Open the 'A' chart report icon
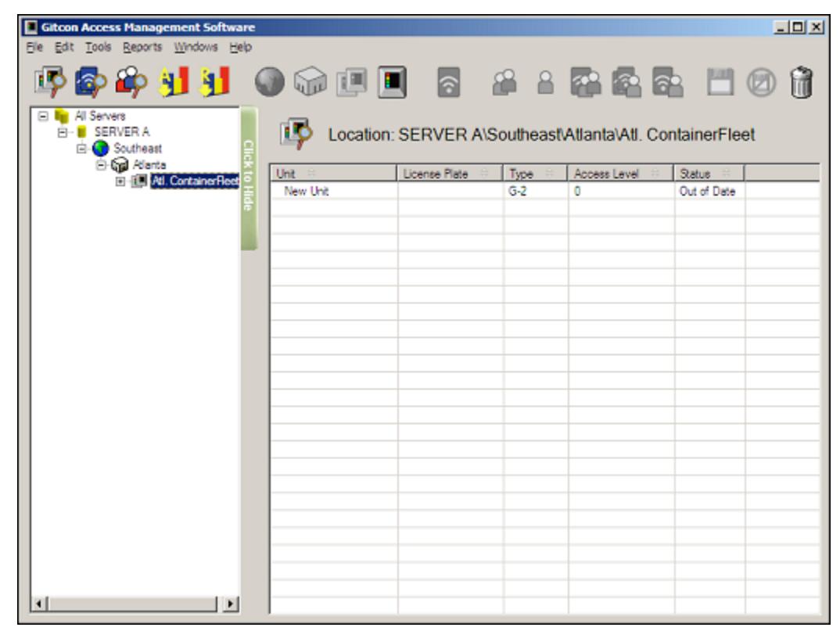Image resolution: width=840 pixels, height=638 pixels. pyautogui.click(x=173, y=81)
